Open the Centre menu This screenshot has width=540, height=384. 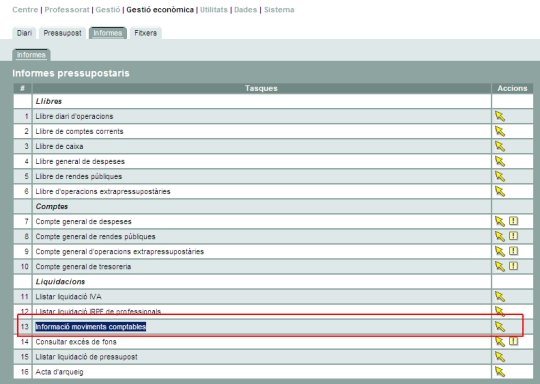(x=25, y=10)
